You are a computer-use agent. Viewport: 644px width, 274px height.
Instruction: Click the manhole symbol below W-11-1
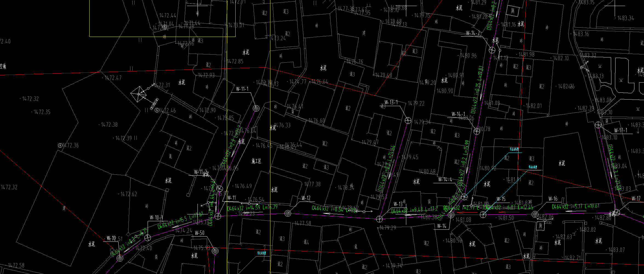(x=256, y=109)
